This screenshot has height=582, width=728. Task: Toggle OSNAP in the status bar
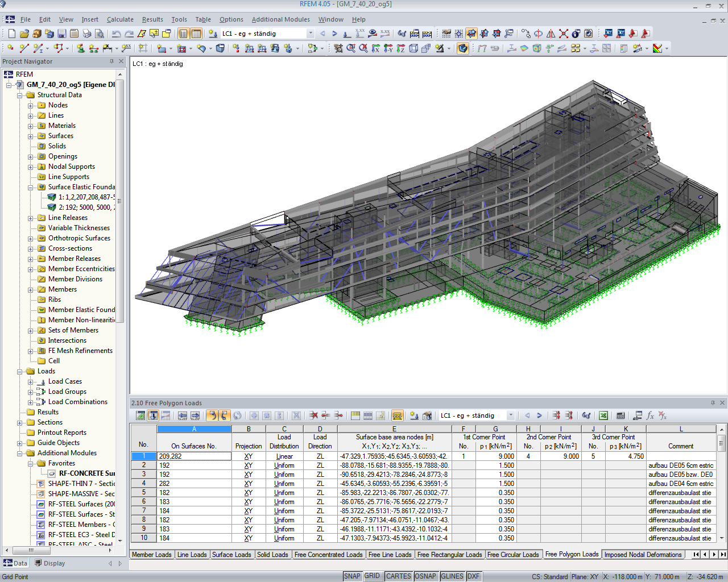[x=425, y=576]
